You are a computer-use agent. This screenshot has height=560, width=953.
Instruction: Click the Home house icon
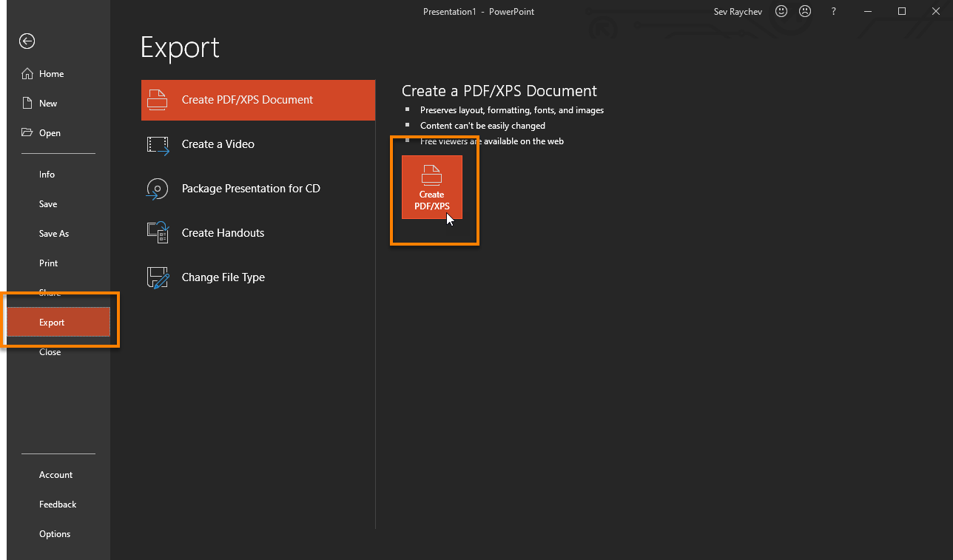pos(27,74)
